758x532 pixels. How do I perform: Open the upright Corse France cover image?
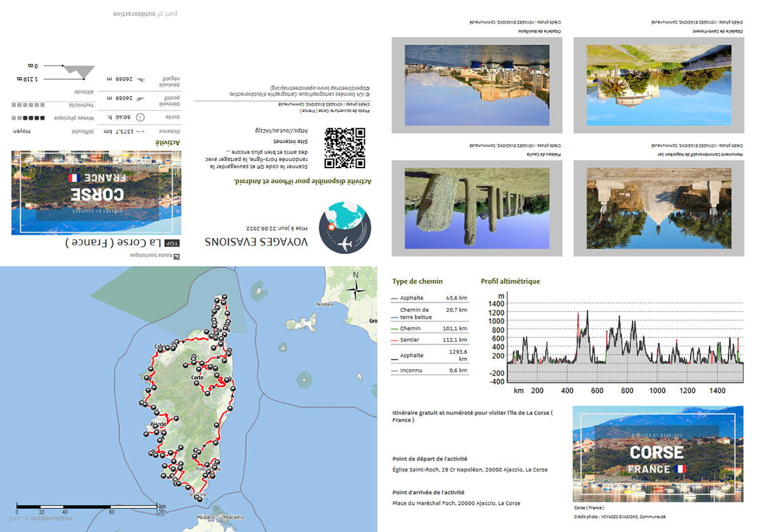(658, 454)
